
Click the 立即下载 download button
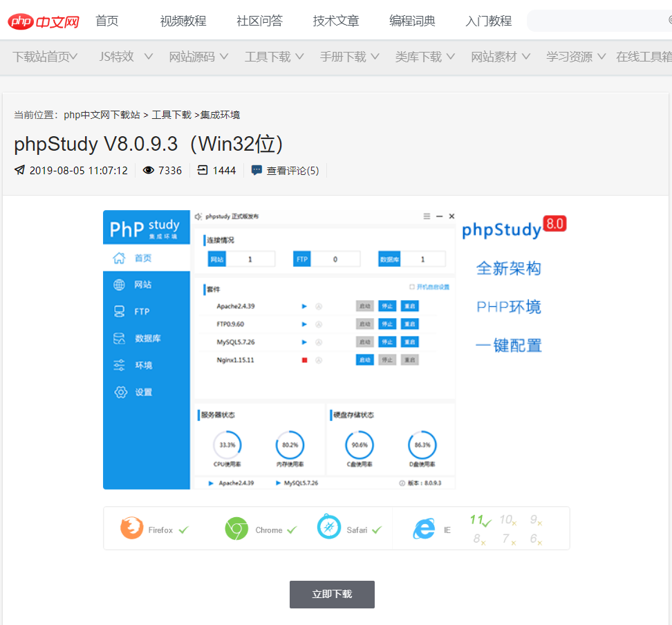pyautogui.click(x=332, y=594)
